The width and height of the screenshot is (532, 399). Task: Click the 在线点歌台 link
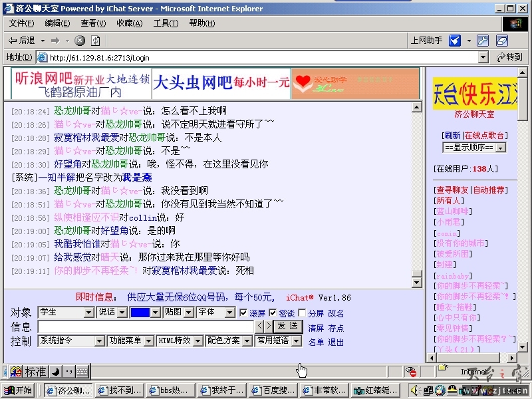point(485,135)
